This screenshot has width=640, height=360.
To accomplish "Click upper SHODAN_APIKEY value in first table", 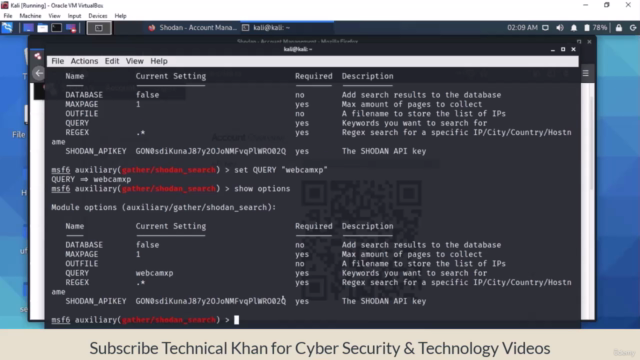I will point(211,151).
